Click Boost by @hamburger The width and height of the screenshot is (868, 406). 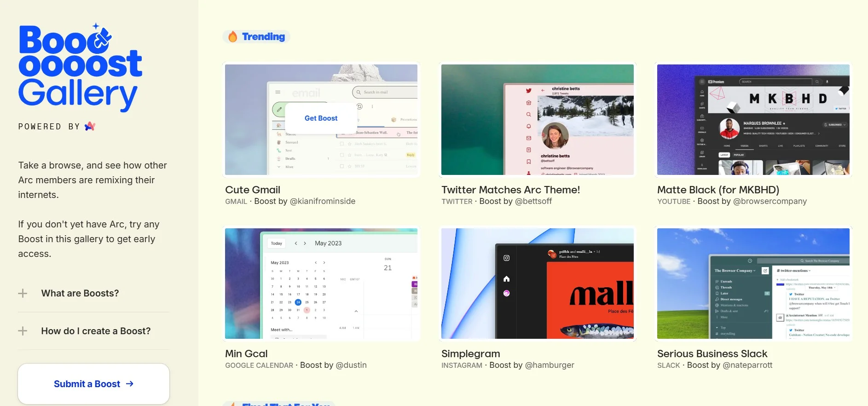coord(532,365)
